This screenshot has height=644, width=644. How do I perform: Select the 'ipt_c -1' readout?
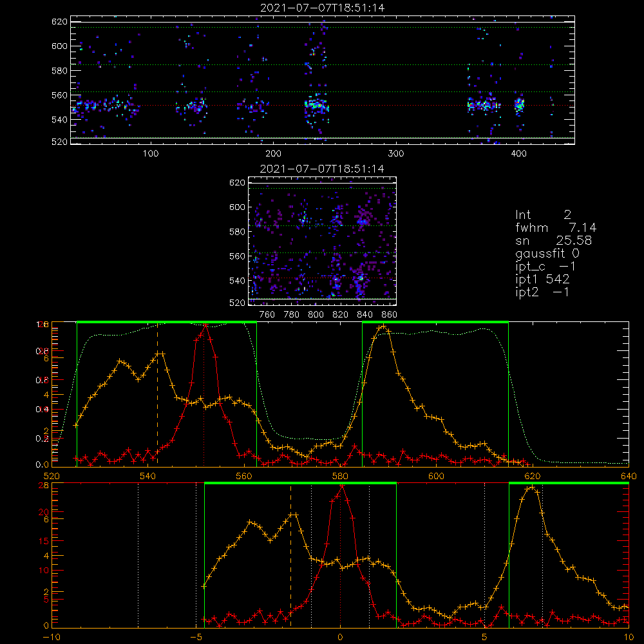coord(545,267)
